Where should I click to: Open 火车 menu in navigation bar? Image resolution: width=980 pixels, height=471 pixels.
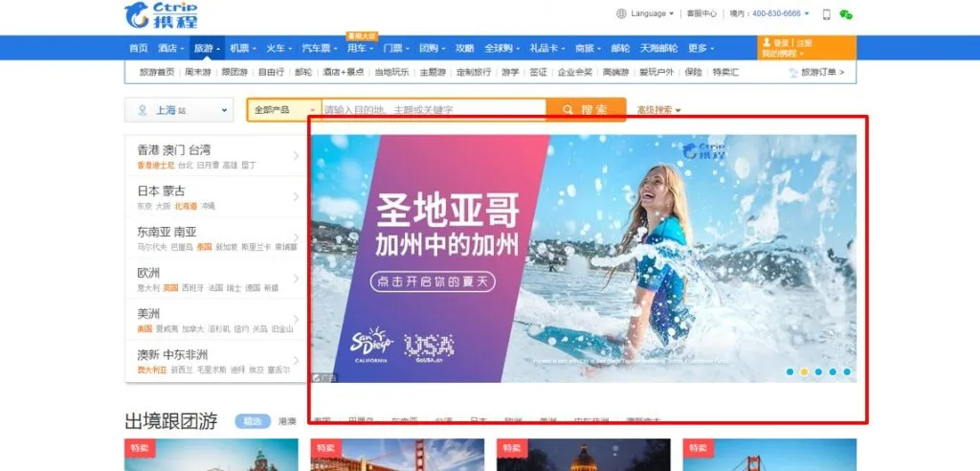tap(278, 48)
